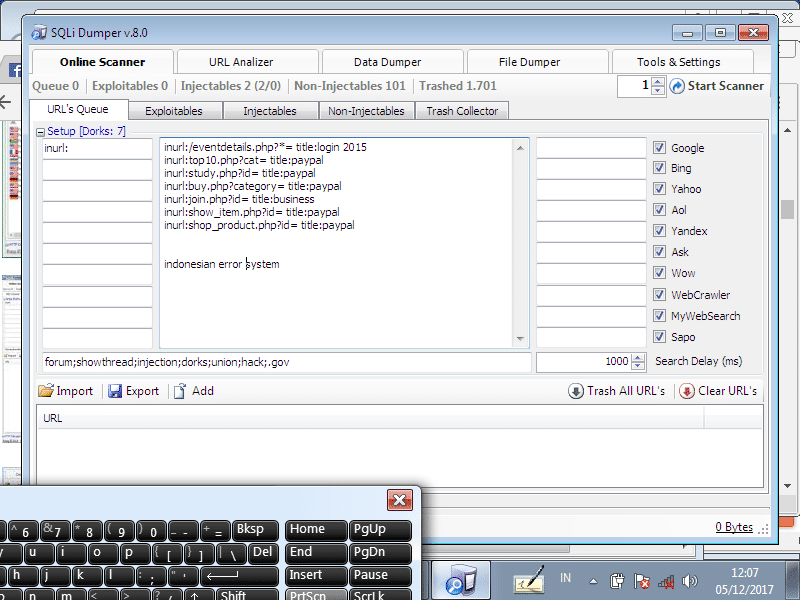Toggle the WebCrawler checkbox
This screenshot has height=600, width=800.
[x=659, y=294]
